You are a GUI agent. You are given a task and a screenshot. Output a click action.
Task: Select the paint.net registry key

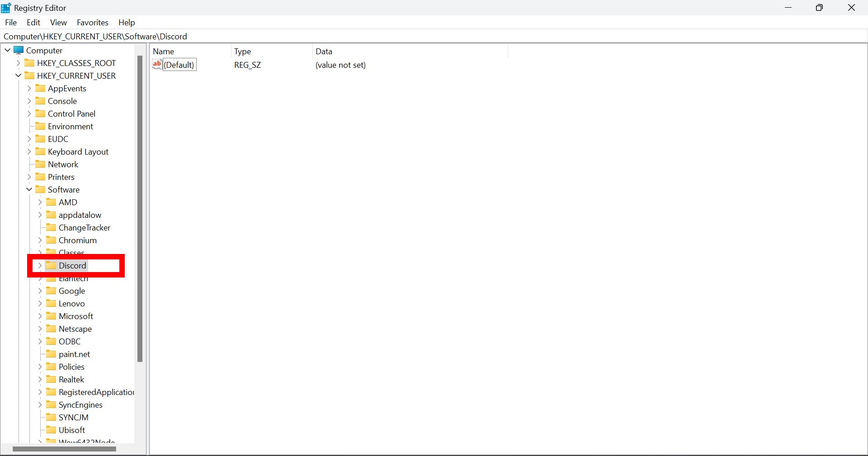pyautogui.click(x=74, y=354)
